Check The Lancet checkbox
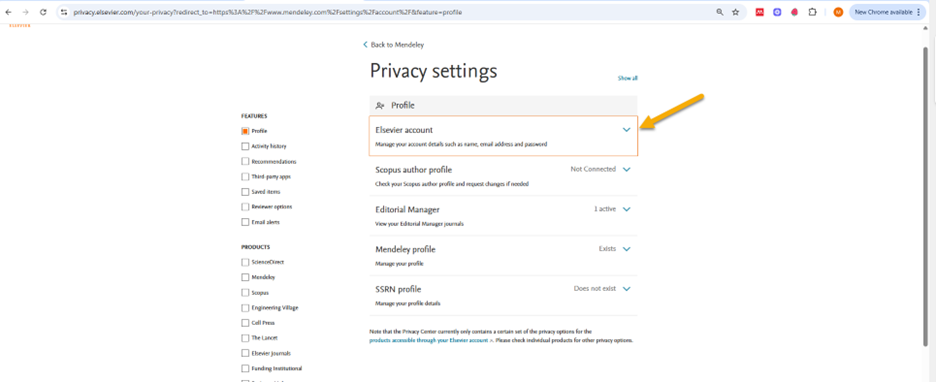The height and width of the screenshot is (382, 936). point(245,338)
